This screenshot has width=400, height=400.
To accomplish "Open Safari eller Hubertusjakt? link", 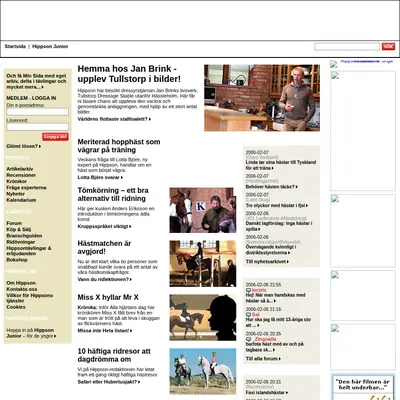I will tap(109, 382).
